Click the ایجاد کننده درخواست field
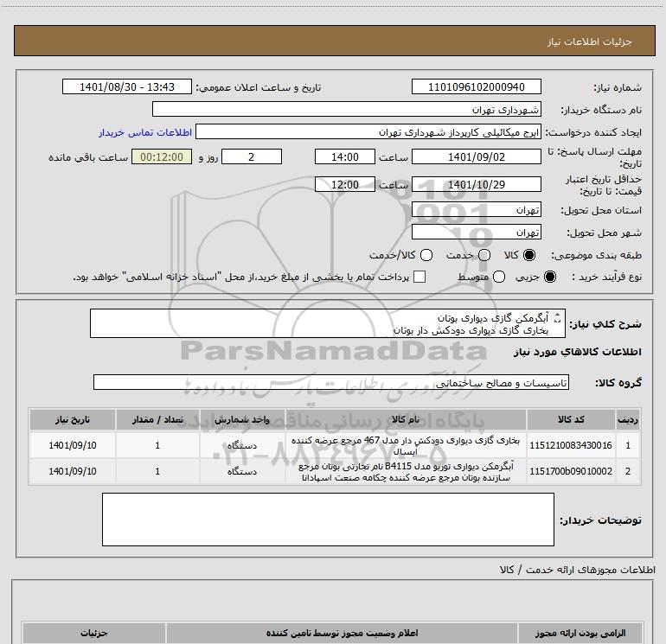Screen dimensions: 666x644 coord(368,131)
